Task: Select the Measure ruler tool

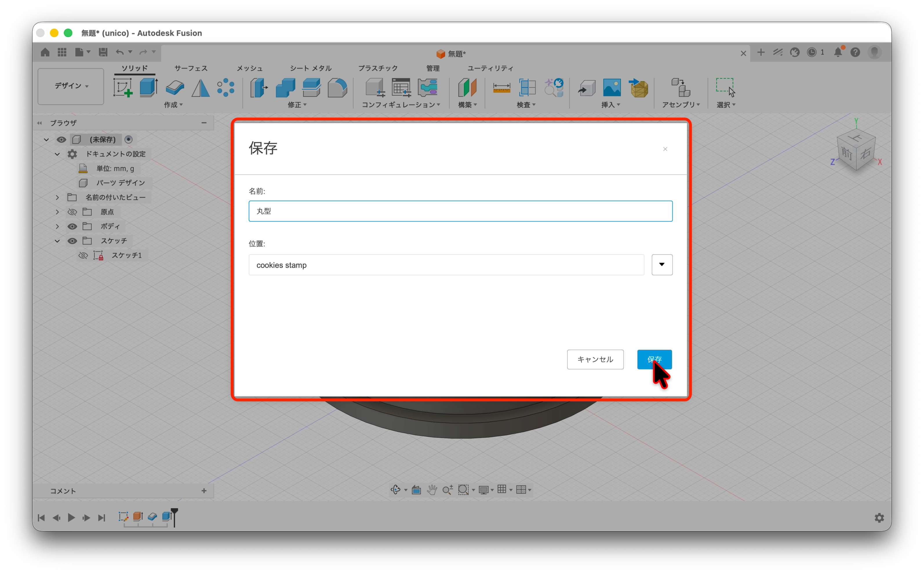Action: click(501, 88)
